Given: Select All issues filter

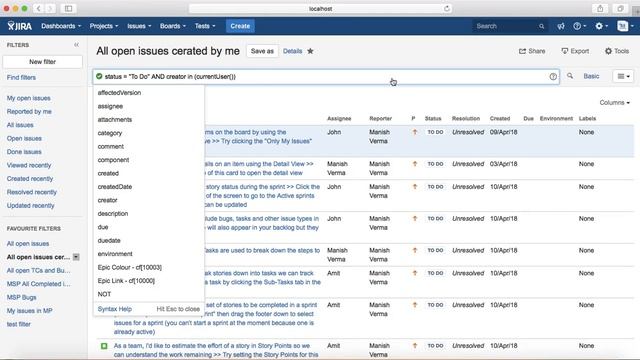Looking at the screenshot, I should pos(20,125).
